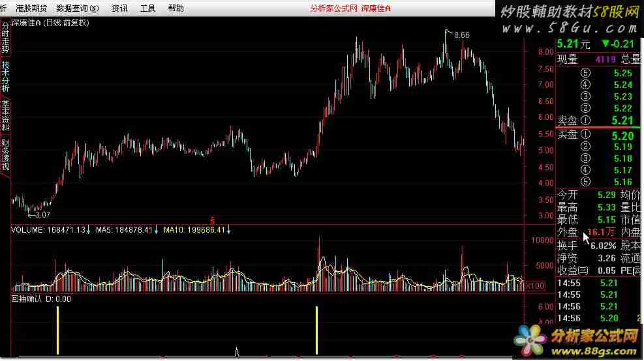Click the red 5 marker below chart
644x361 pixels.
[212, 221]
